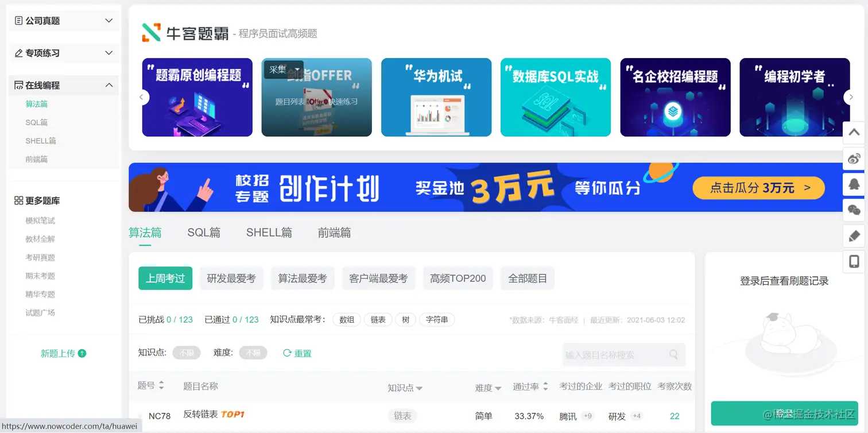Image resolution: width=868 pixels, height=433 pixels.
Task: Open 期末考题 in the sidebar
Action: tap(40, 276)
